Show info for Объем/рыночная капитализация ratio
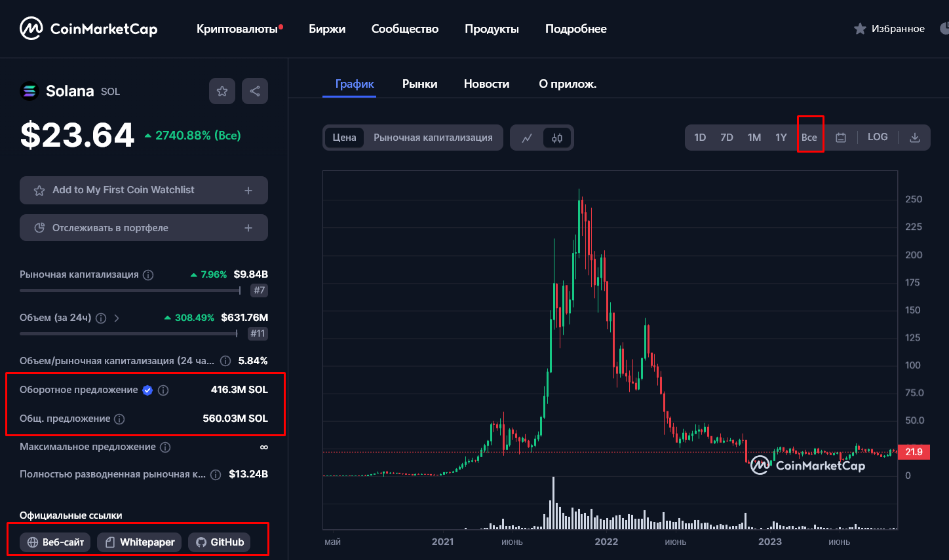 [x=225, y=361]
